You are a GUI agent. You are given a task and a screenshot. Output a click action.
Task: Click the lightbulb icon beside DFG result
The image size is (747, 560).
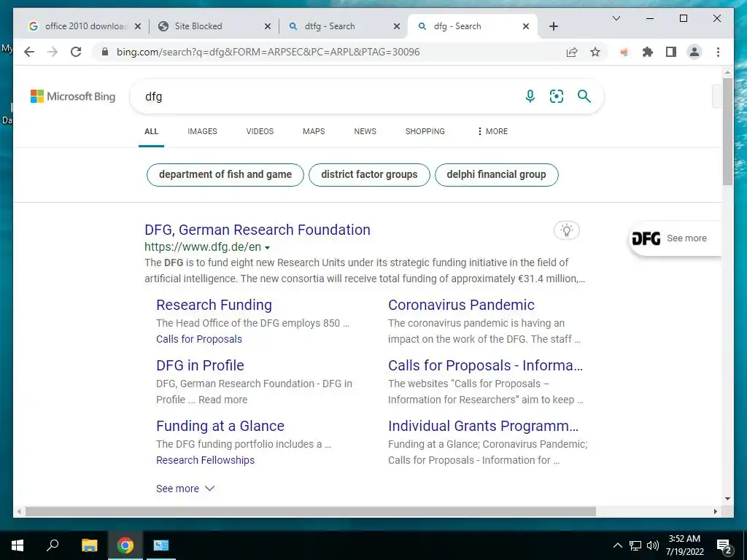566,230
